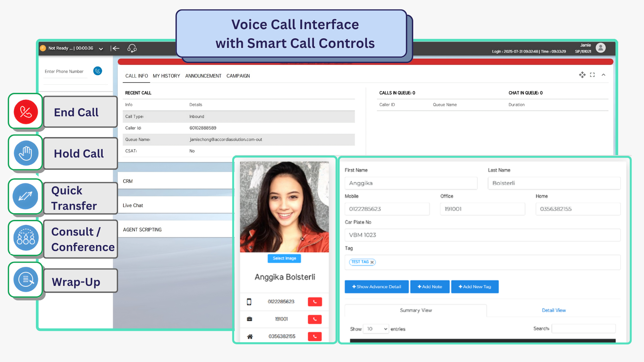Open the CAMPAIGN tab

coord(238,76)
